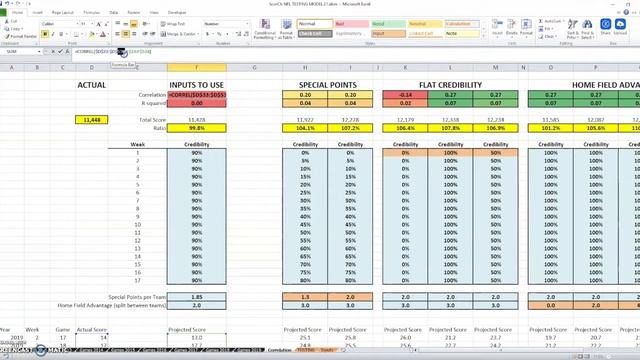The image size is (640, 360).
Task: Click the Copy button
Action: [13, 29]
